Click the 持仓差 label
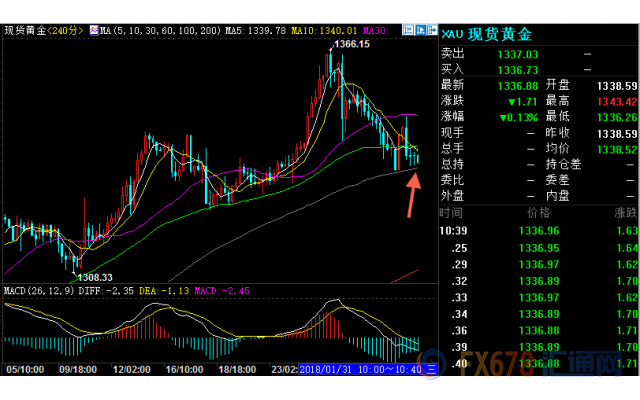 tap(563, 164)
